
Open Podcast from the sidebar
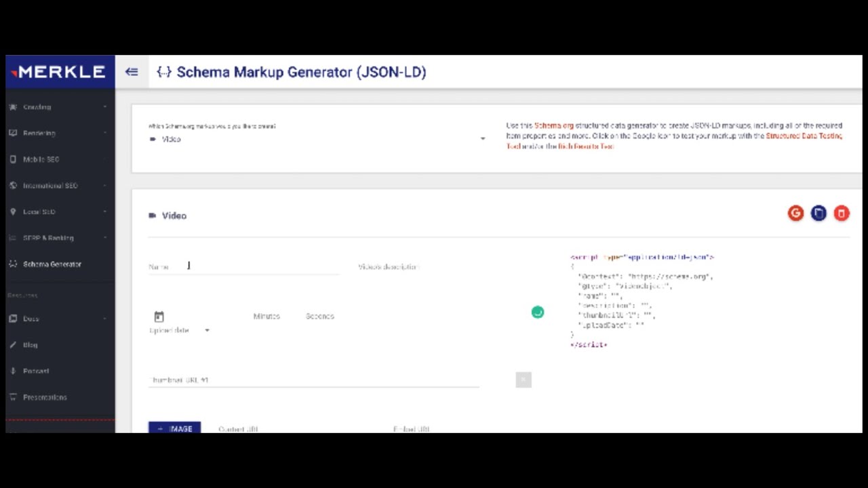(x=60, y=371)
